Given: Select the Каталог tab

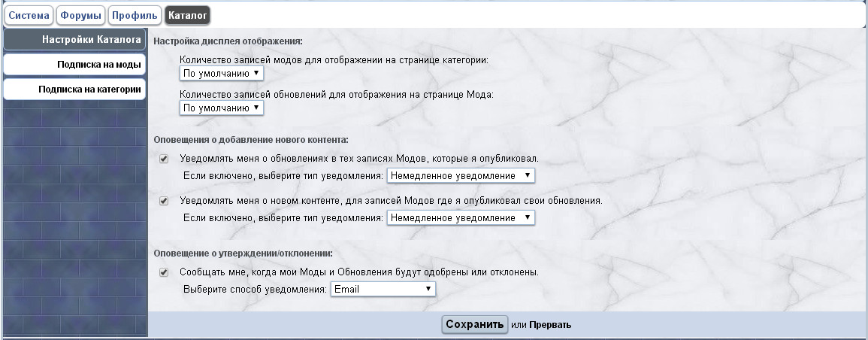Looking at the screenshot, I should pyautogui.click(x=187, y=16).
